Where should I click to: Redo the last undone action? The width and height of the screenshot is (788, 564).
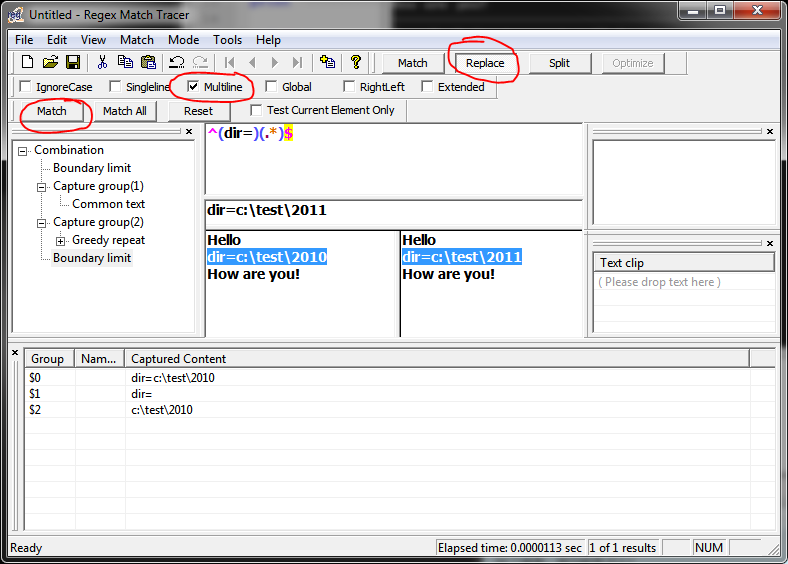click(200, 62)
